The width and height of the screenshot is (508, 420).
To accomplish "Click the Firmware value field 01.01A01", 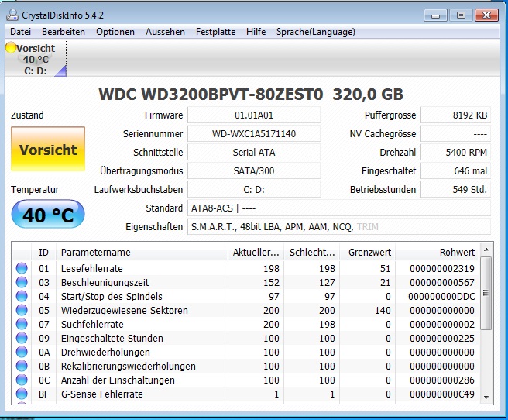I will click(254, 115).
